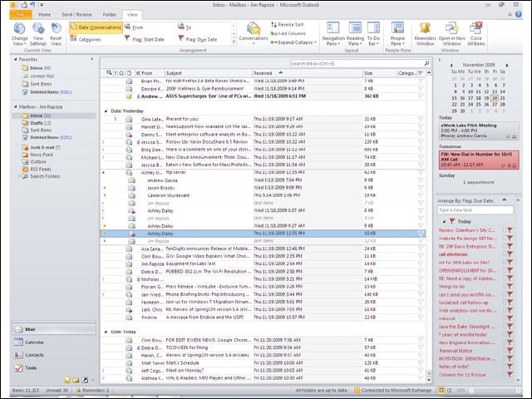The height and width of the screenshot is (399, 532).
Task: Click the Type a new task field
Action: coord(475,210)
